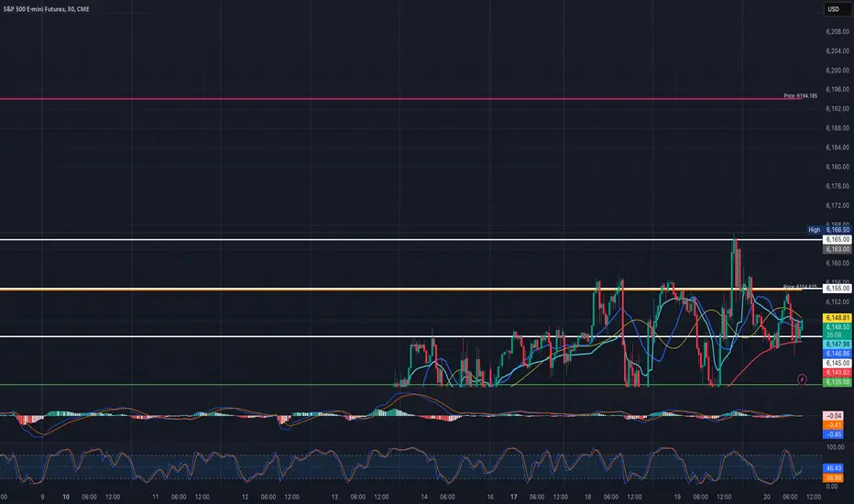
Task: Click the purple lightning bolt event icon
Action: [802, 379]
